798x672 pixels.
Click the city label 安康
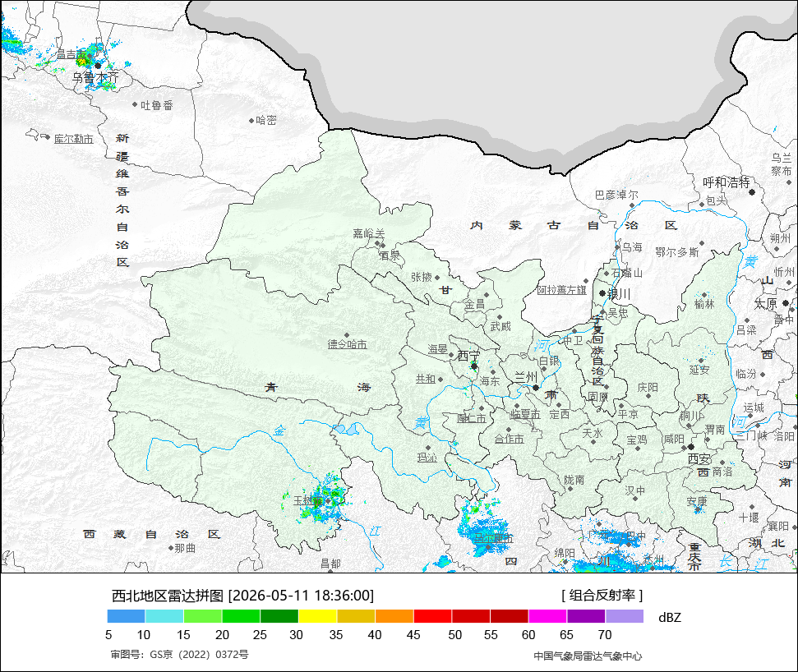click(x=697, y=502)
